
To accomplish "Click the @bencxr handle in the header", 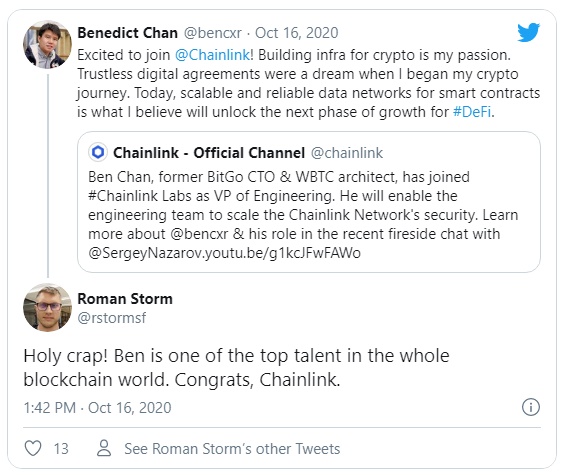I will pyautogui.click(x=213, y=33).
